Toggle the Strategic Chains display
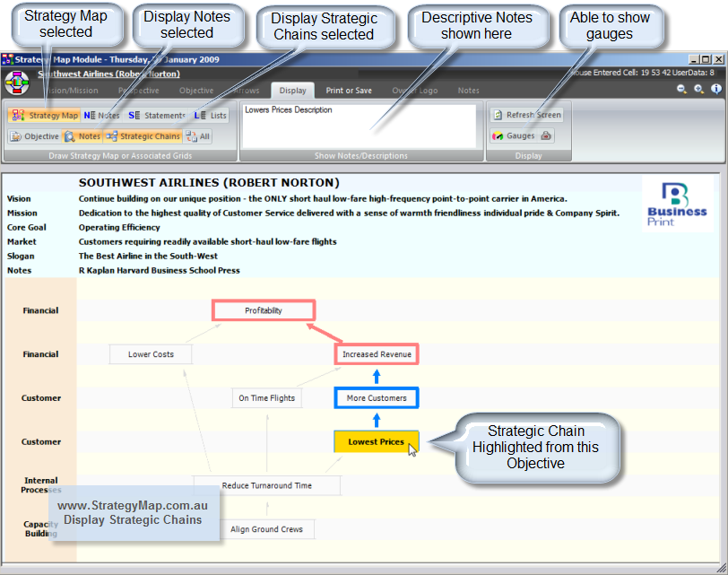 click(x=143, y=136)
